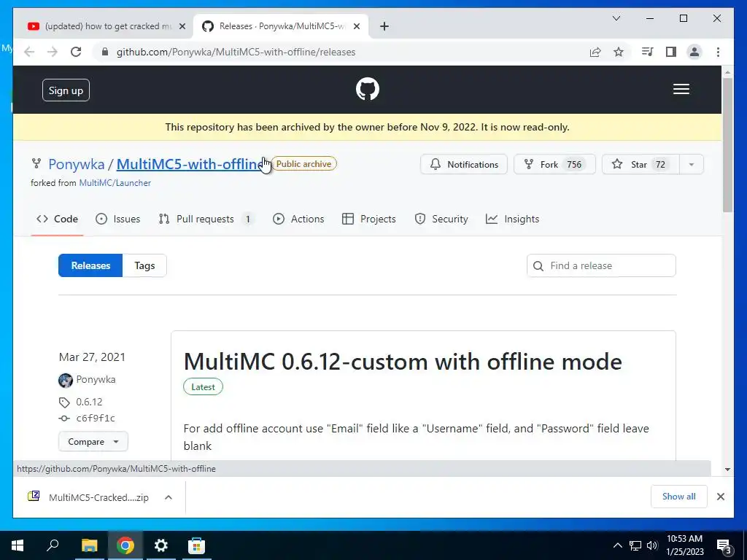Open the Chrome profile avatar
Screen dimensions: 747x560
point(694,52)
